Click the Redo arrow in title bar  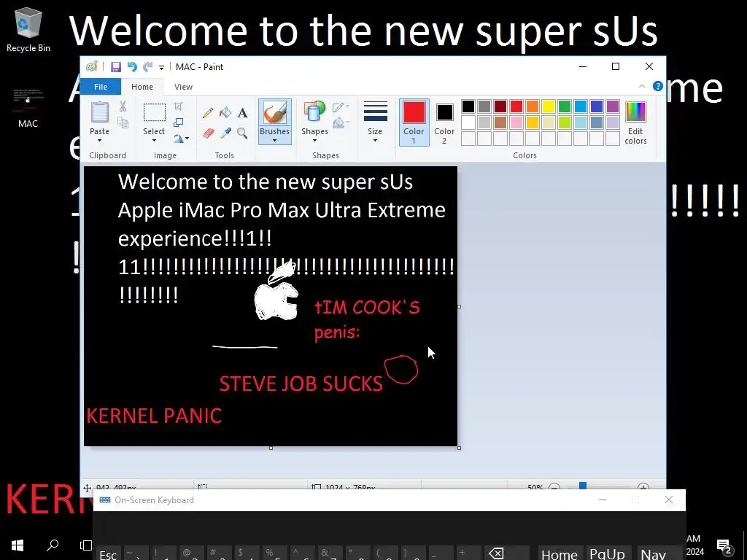[x=147, y=67]
